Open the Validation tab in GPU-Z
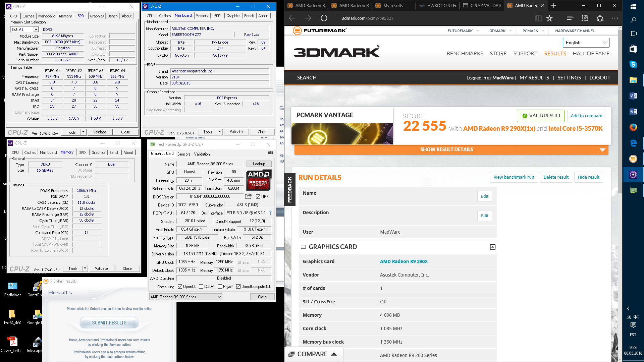 [x=202, y=154]
